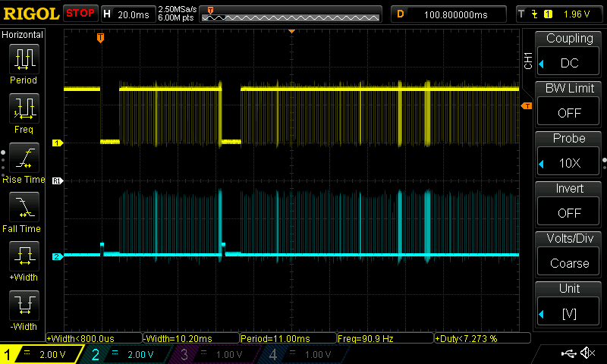Click the CH1 menu tab label

point(528,61)
